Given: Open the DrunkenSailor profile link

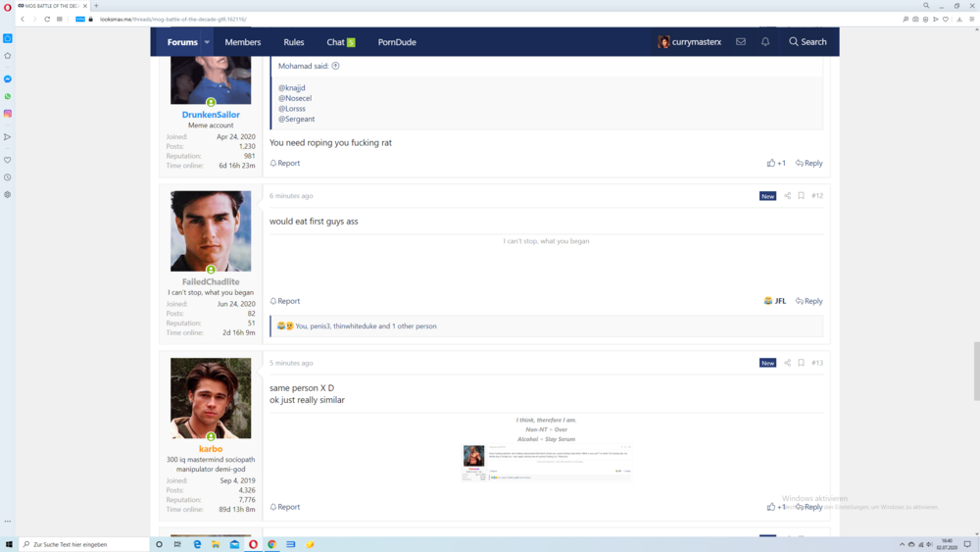Looking at the screenshot, I should pyautogui.click(x=211, y=115).
